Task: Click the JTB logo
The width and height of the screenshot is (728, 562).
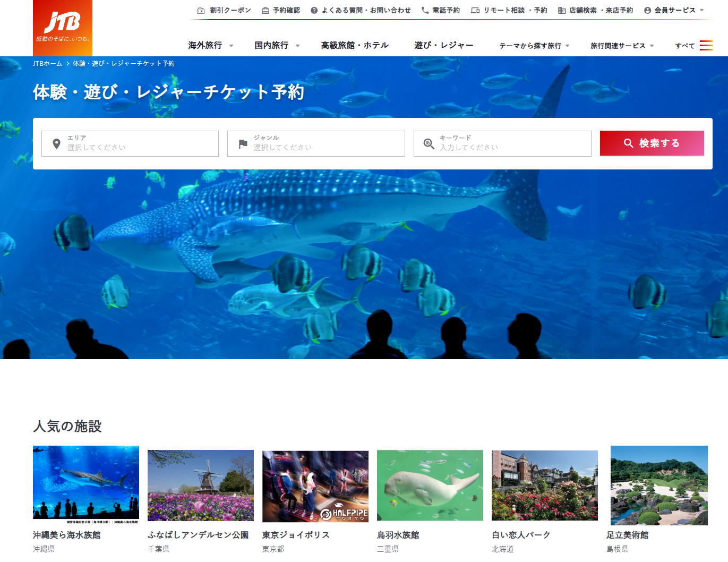Action: tap(63, 28)
